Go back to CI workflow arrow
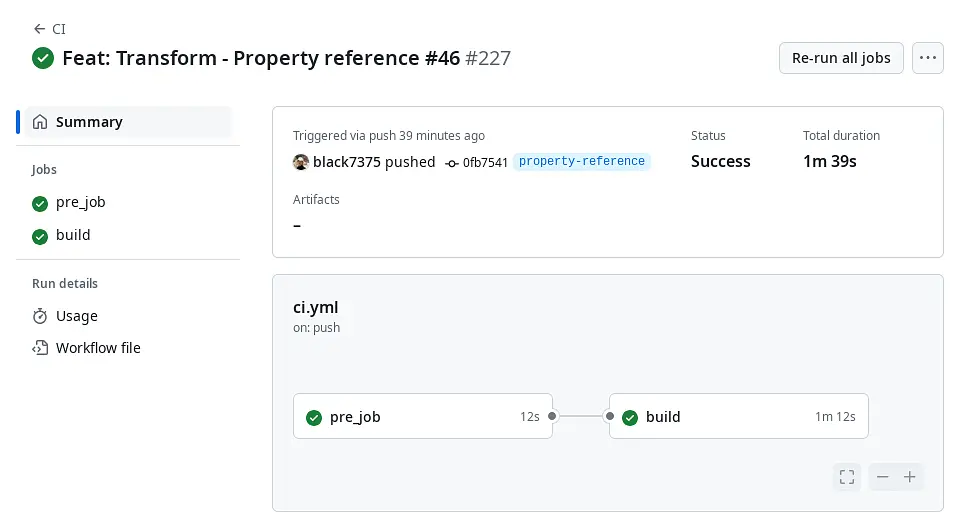 [x=40, y=29]
